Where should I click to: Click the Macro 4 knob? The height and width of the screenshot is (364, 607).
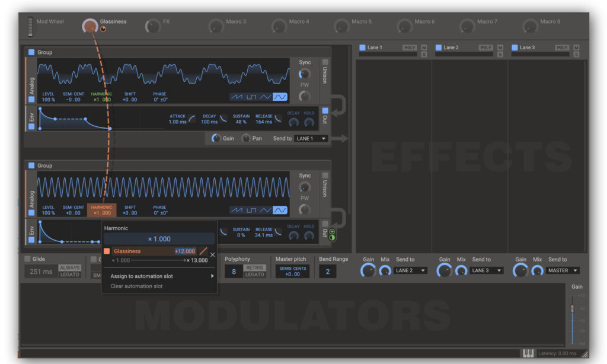click(279, 26)
